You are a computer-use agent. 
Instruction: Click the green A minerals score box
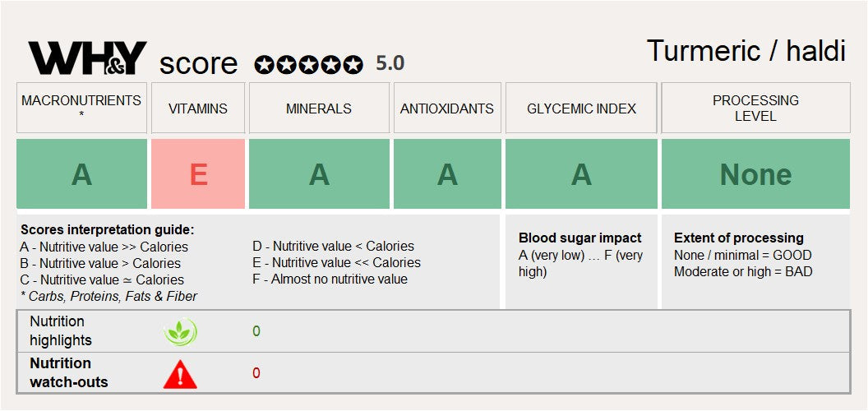point(320,174)
